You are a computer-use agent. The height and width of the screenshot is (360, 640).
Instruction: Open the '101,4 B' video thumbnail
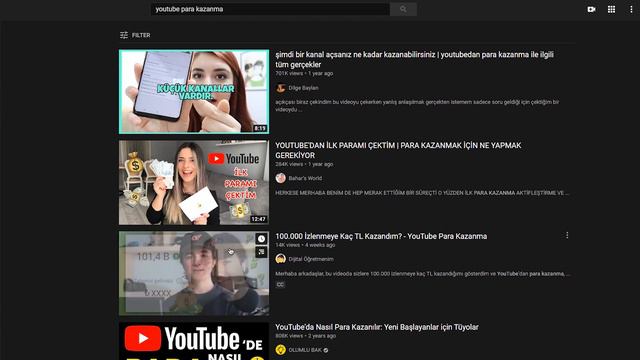click(x=194, y=273)
